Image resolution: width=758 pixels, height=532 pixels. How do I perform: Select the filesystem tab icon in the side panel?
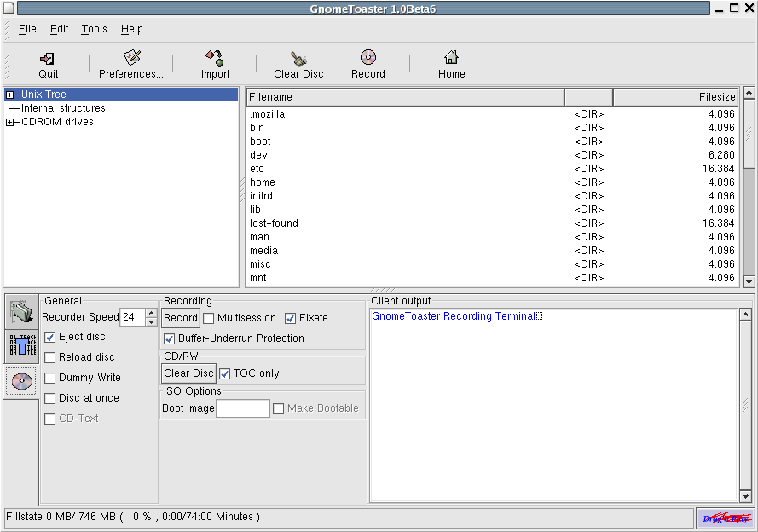22,312
